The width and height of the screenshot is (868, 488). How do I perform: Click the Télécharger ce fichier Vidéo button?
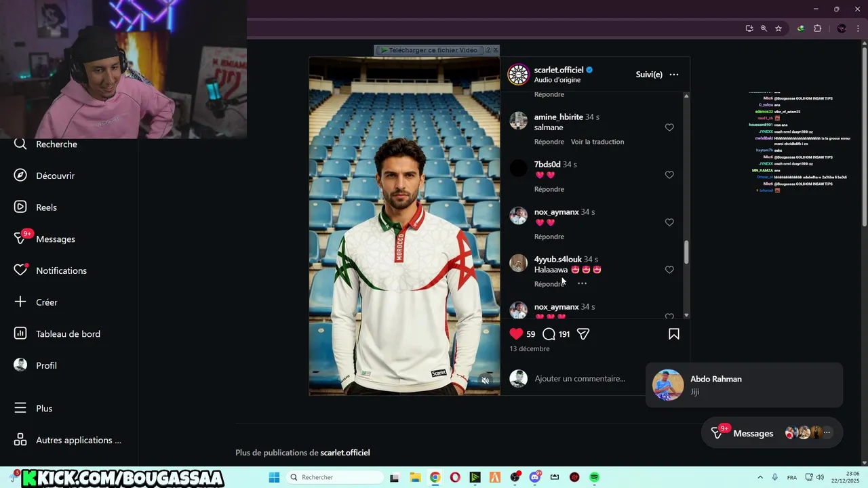click(429, 50)
